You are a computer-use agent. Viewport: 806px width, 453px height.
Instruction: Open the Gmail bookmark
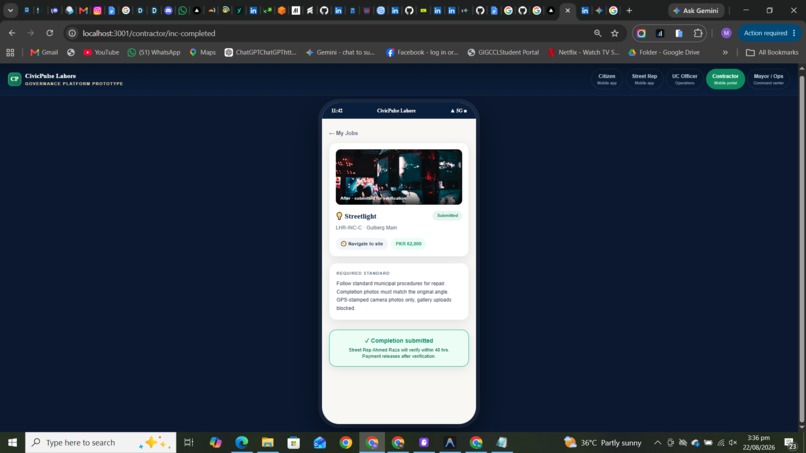pyautogui.click(x=44, y=52)
